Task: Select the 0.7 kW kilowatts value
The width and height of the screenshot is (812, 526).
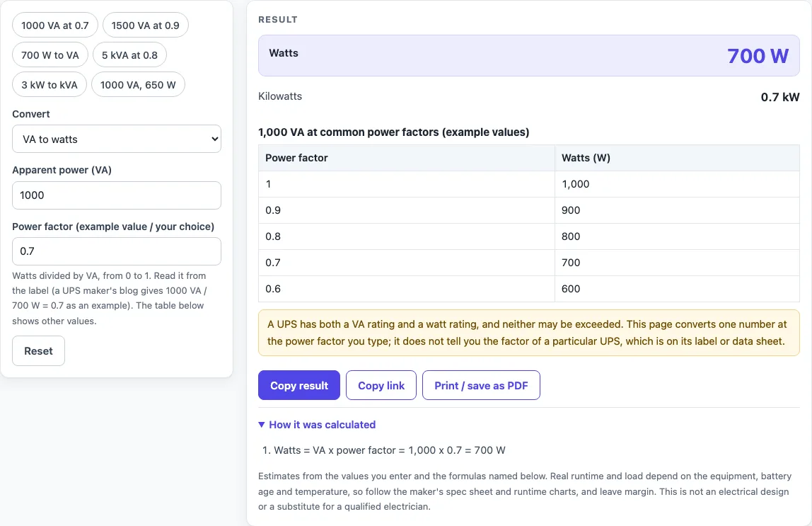Action: coord(780,97)
